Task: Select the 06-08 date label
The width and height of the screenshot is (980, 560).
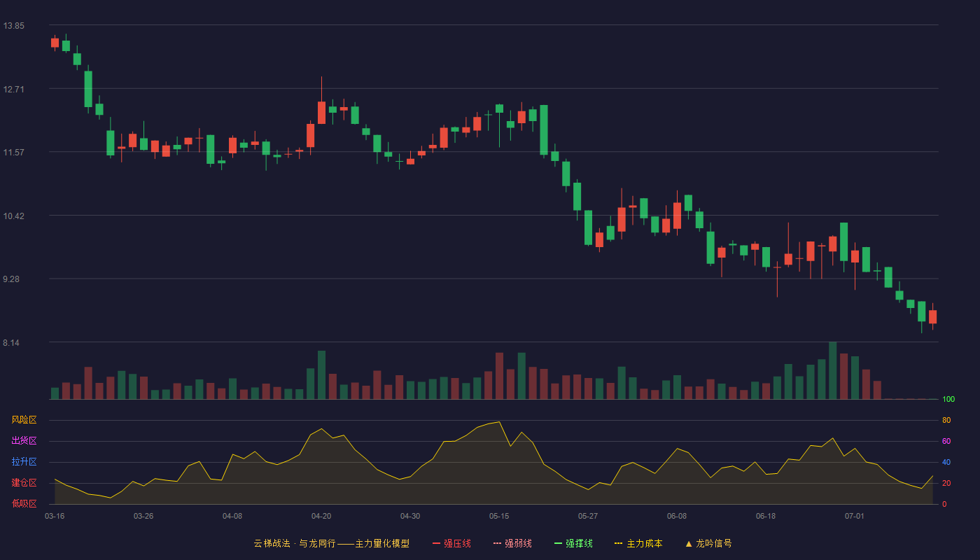Action: pyautogui.click(x=677, y=516)
